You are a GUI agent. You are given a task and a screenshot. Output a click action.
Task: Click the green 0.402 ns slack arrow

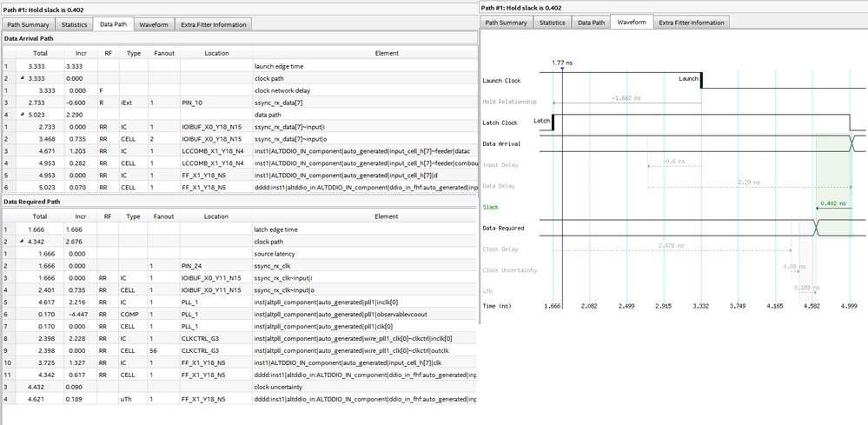(x=836, y=208)
